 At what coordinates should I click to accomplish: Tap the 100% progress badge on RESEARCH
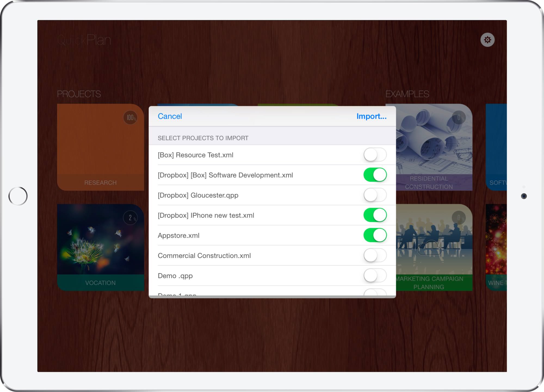pos(131,118)
